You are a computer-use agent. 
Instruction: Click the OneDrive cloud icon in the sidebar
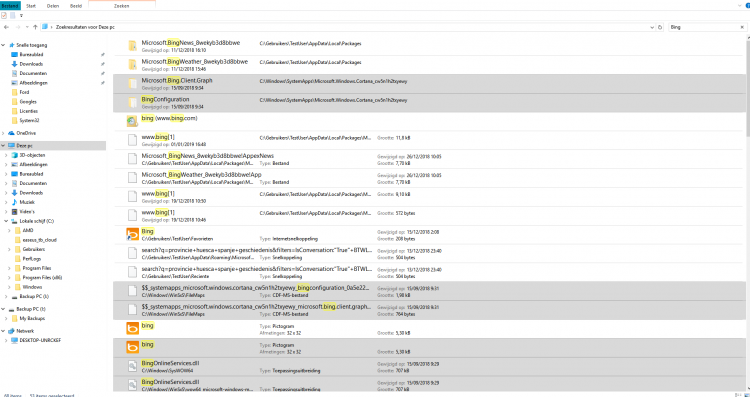coord(12,133)
